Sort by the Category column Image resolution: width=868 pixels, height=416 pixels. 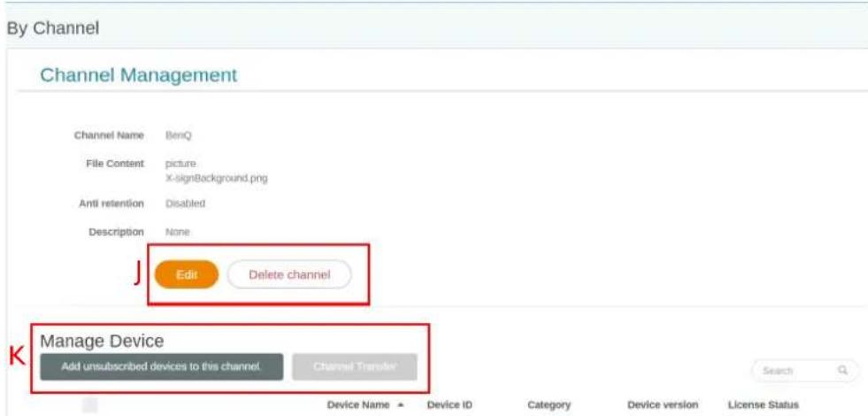(x=549, y=405)
